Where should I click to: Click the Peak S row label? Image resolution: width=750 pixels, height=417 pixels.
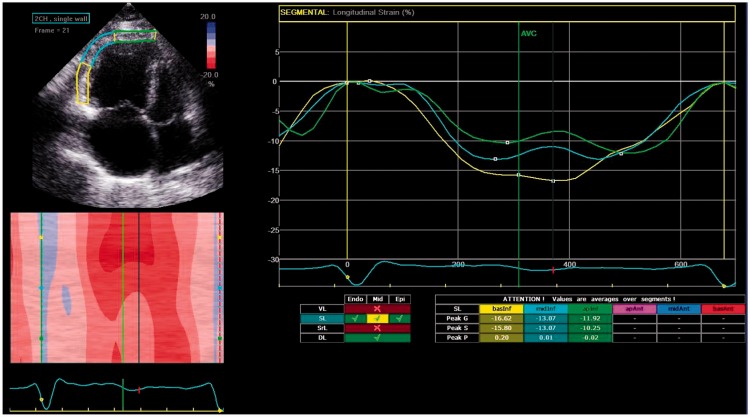click(457, 328)
